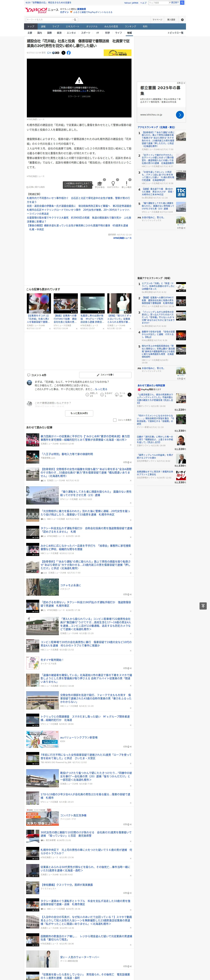Click the HTB NEWS logo banner
210x980 pixels.
tap(117, 53)
